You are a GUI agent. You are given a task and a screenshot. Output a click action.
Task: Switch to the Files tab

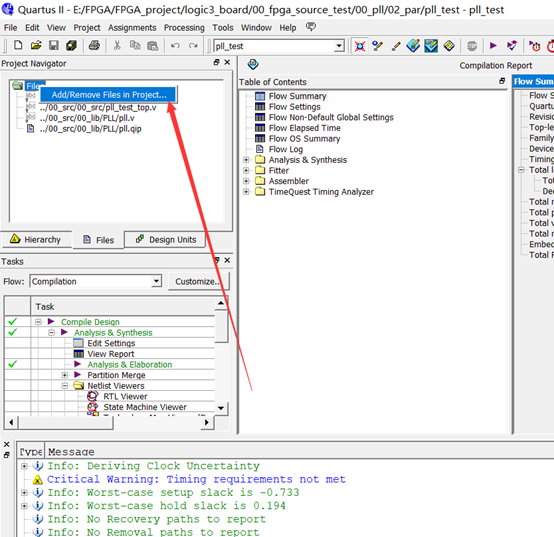(99, 240)
